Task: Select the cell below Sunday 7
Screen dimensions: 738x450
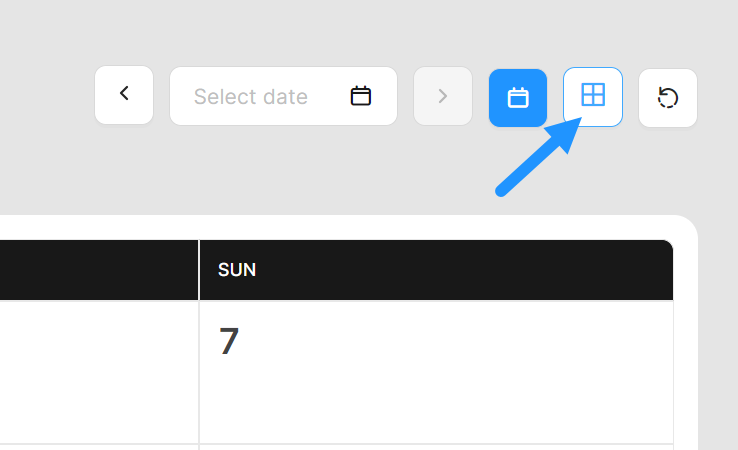Action: [436, 447]
